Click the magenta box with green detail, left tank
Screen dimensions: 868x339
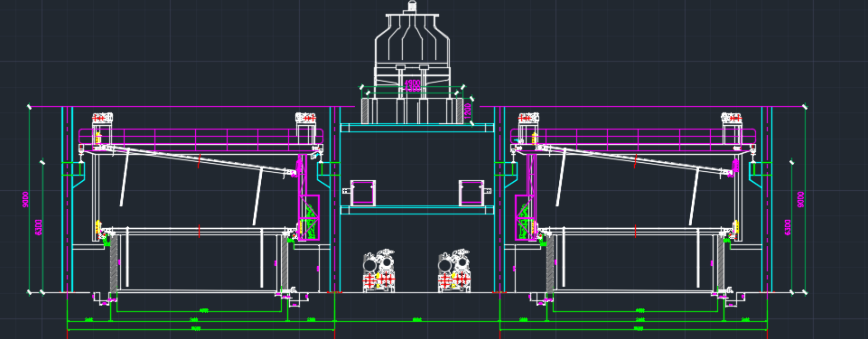coord(309,217)
